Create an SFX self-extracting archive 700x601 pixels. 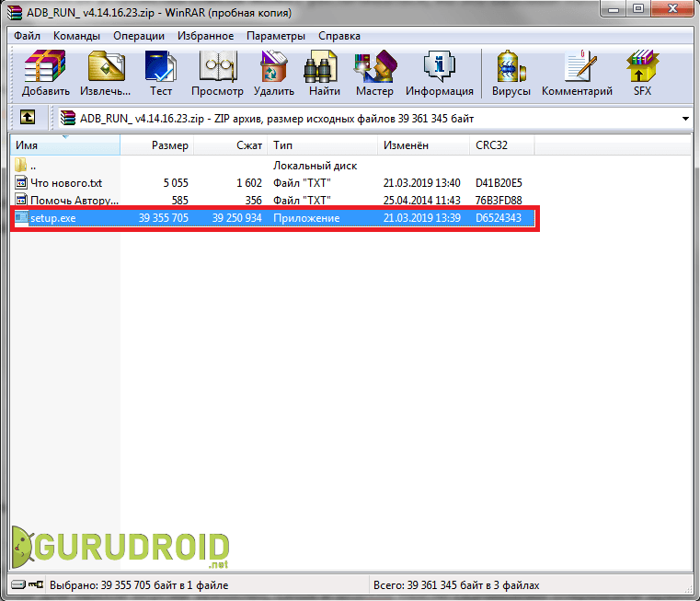point(642,66)
